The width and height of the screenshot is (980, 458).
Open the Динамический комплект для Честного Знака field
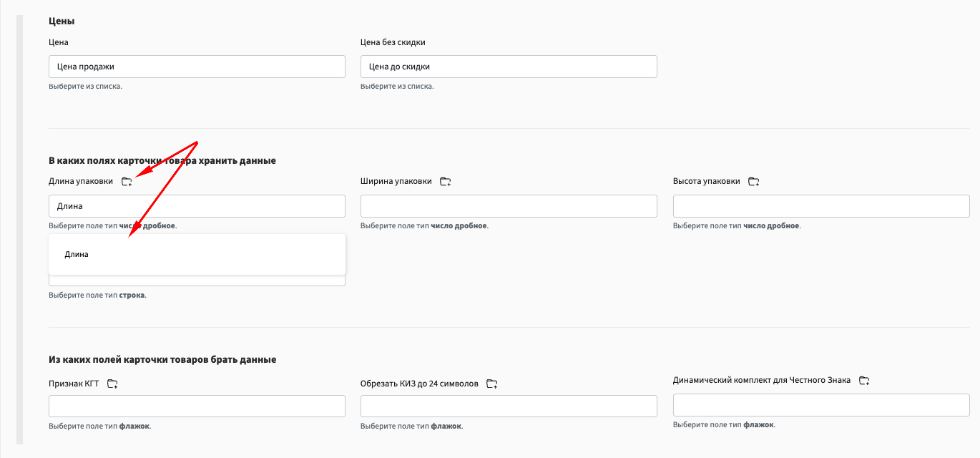pos(821,405)
